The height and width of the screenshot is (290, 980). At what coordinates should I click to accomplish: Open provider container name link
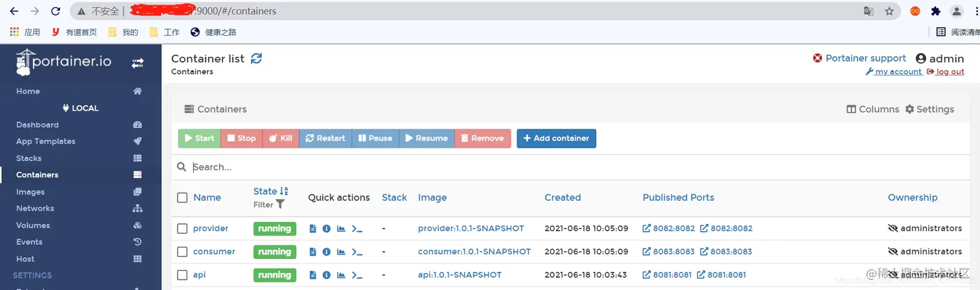[211, 229]
